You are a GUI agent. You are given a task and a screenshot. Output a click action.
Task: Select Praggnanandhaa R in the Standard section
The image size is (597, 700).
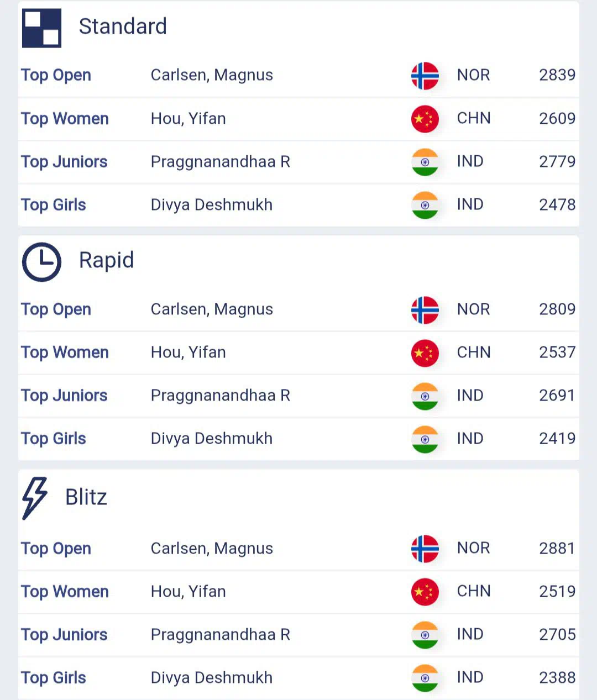220,162
